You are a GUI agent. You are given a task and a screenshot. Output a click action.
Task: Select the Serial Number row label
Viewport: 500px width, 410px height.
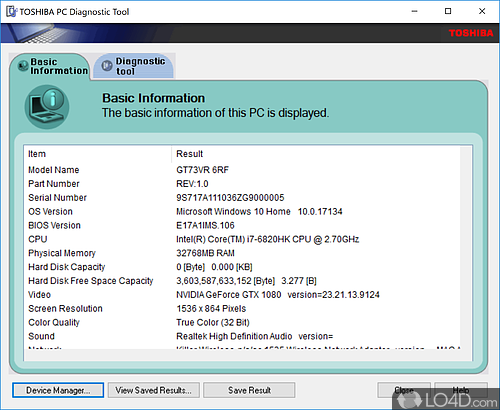(57, 198)
